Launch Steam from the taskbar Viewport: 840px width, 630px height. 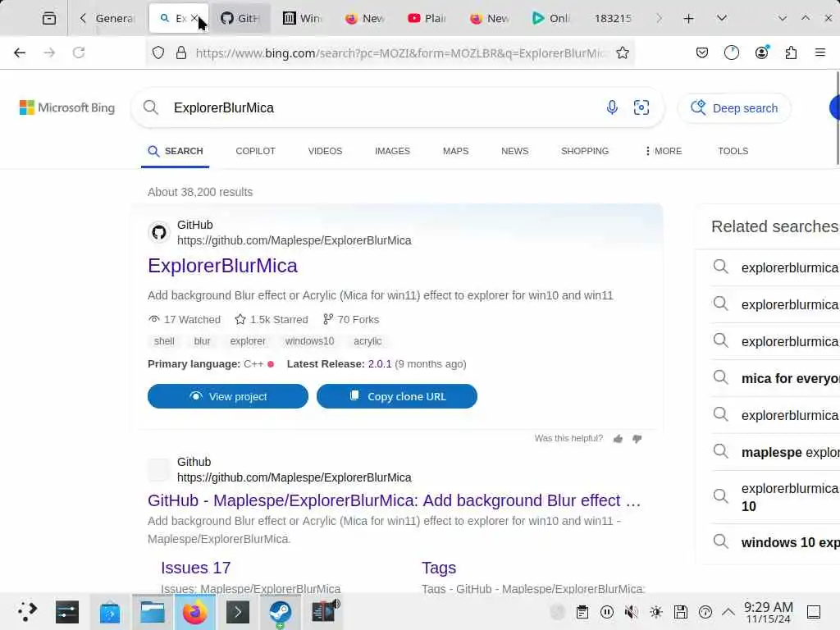(280, 612)
